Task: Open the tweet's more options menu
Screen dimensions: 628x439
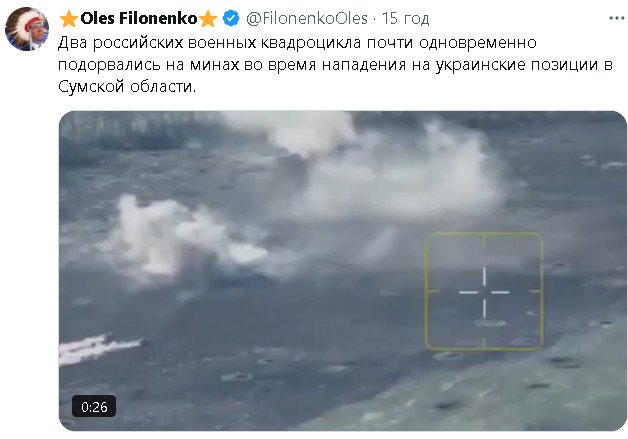Action: click(617, 18)
